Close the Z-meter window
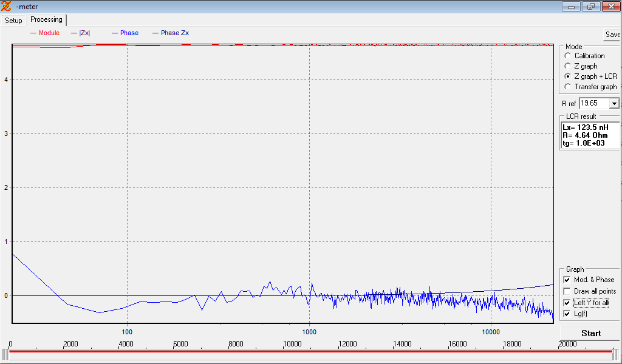This screenshot has height=364, width=622. (611, 6)
